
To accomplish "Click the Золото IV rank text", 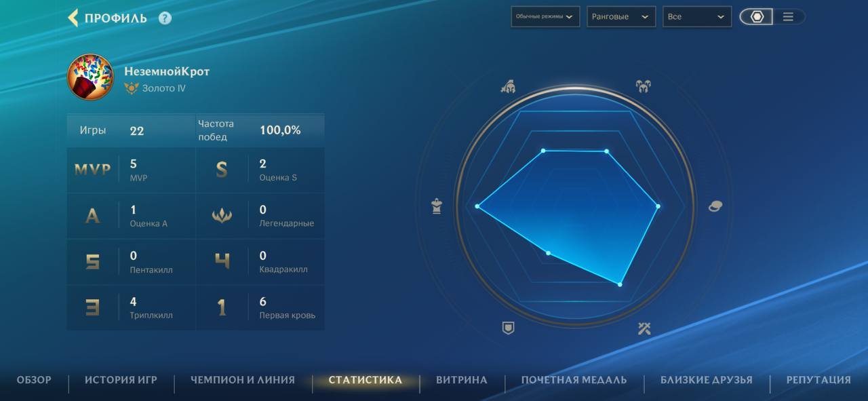I will (x=163, y=88).
